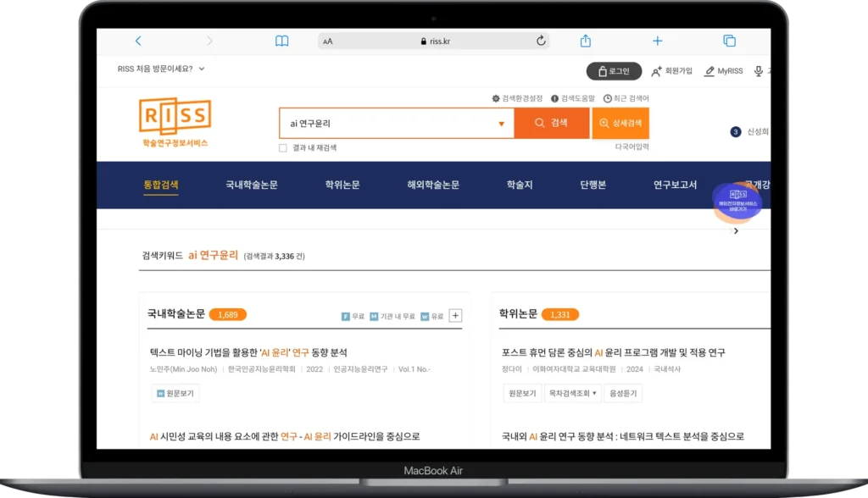Image resolution: width=868 pixels, height=498 pixels.
Task: Click the orange 검색 search button
Action: [x=552, y=123]
